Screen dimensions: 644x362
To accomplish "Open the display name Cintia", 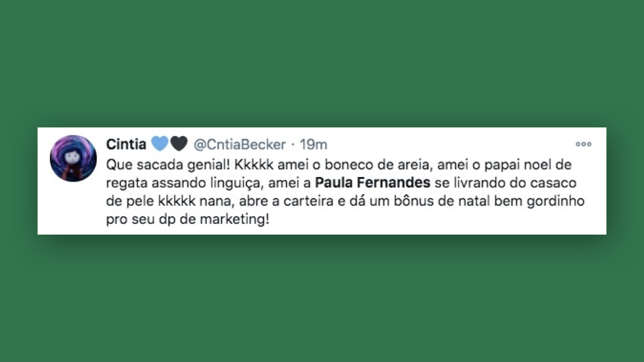I will coord(126,144).
